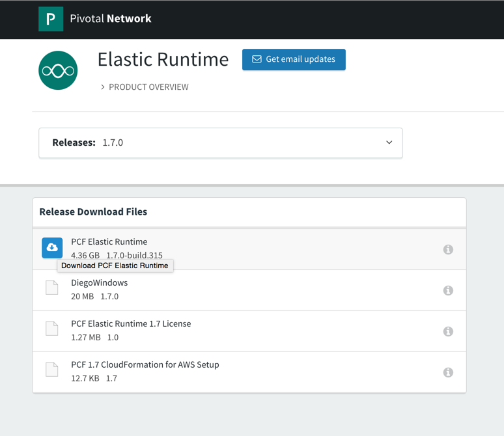Click the PCF Elastic Runtime 1.7 License file icon
Screen dimensions: 504x436
52,329
